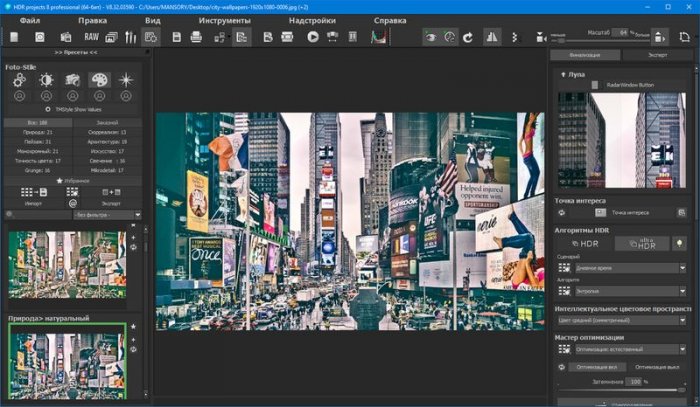Open the histogram display icon
This screenshot has width=700, height=407.
379,37
